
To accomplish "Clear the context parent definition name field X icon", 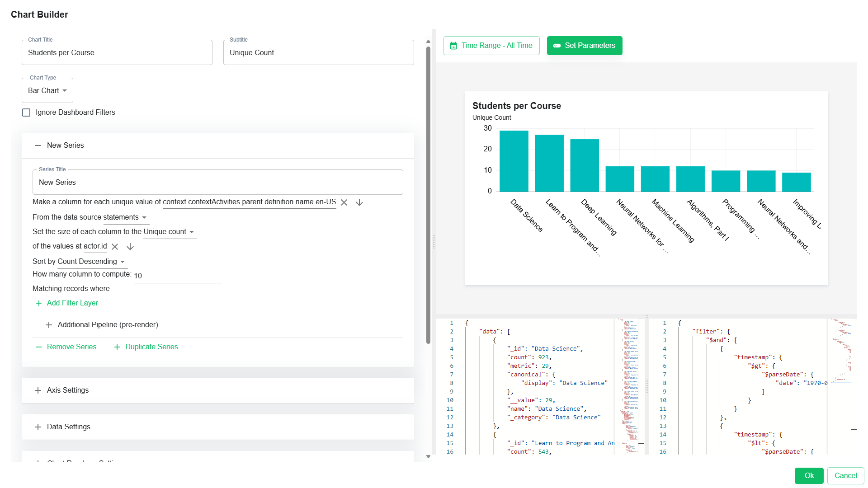I will tap(344, 202).
